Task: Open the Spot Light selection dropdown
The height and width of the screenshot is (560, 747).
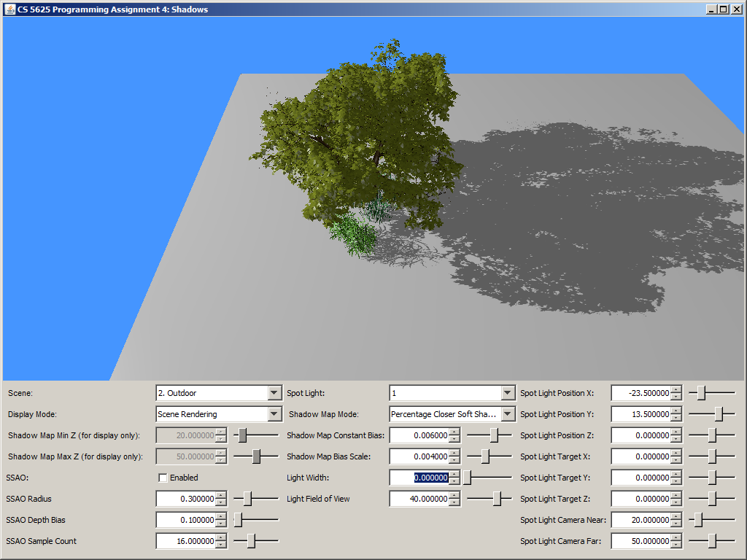Action: pyautogui.click(x=508, y=393)
